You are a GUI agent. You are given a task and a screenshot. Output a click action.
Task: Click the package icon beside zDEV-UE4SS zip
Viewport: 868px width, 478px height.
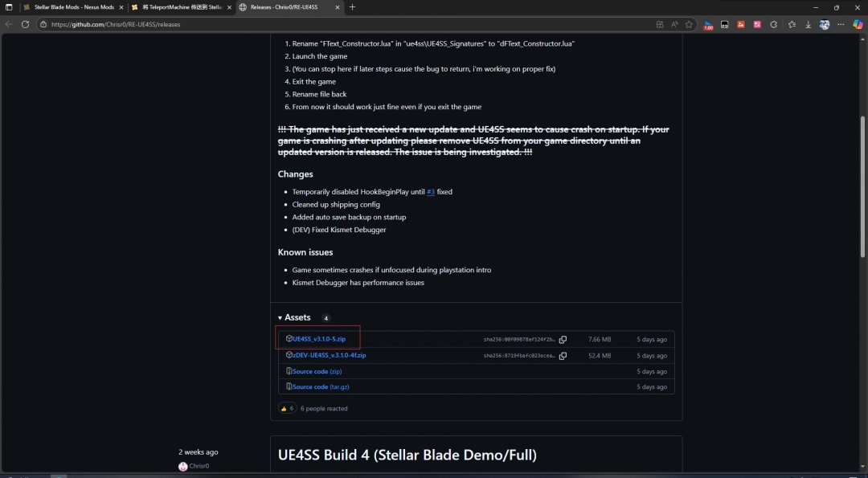289,354
